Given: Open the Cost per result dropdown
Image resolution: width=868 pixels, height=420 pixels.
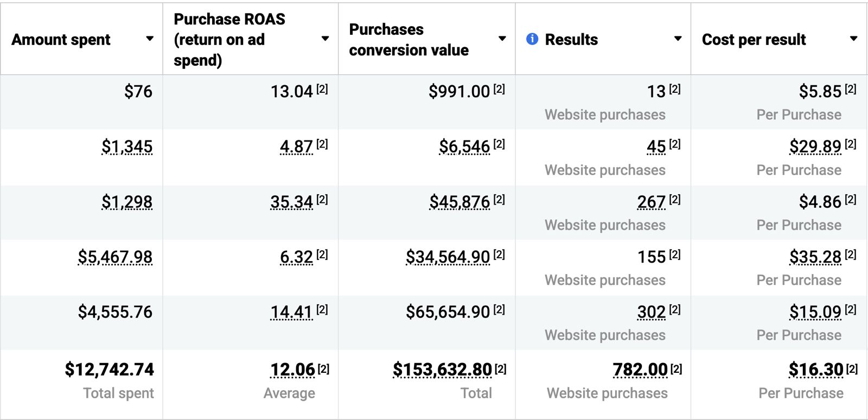Looking at the screenshot, I should pyautogui.click(x=853, y=39).
